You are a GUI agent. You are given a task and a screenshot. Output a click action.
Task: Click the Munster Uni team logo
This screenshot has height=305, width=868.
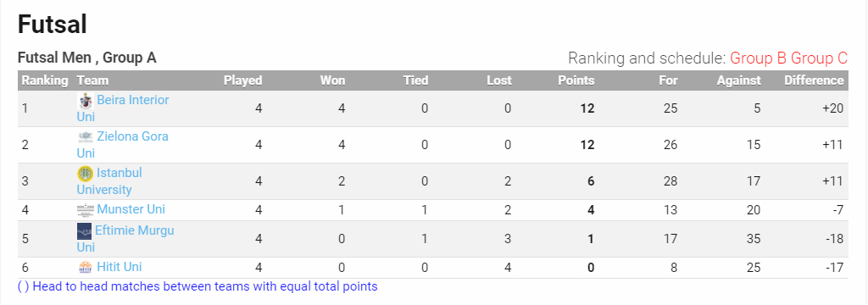[x=86, y=210]
